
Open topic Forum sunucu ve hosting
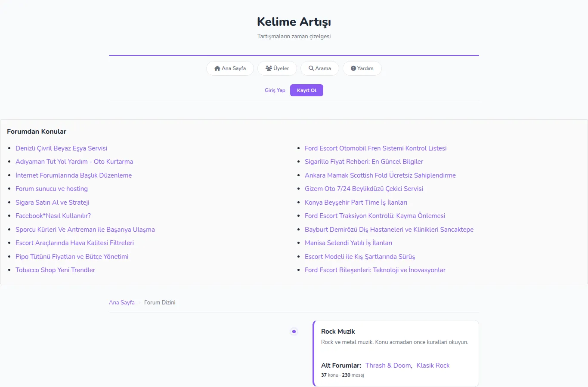[x=52, y=189]
